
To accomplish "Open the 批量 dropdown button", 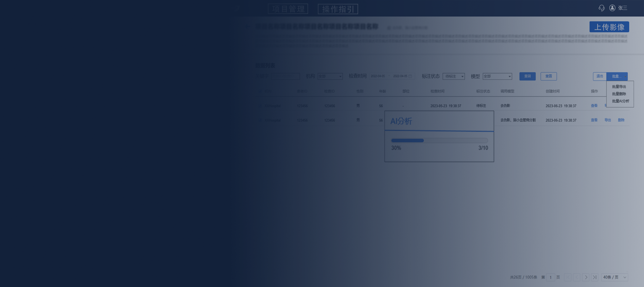I will point(617,76).
